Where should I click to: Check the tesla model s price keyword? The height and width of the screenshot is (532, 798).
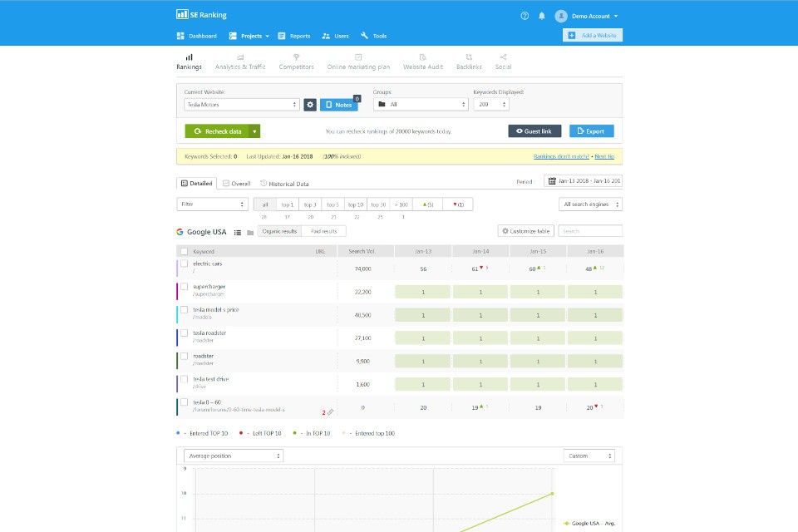coord(185,309)
